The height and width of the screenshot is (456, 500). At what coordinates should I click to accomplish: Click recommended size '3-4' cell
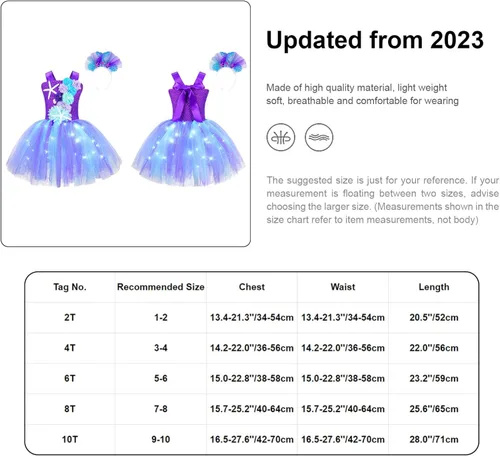[x=161, y=348]
